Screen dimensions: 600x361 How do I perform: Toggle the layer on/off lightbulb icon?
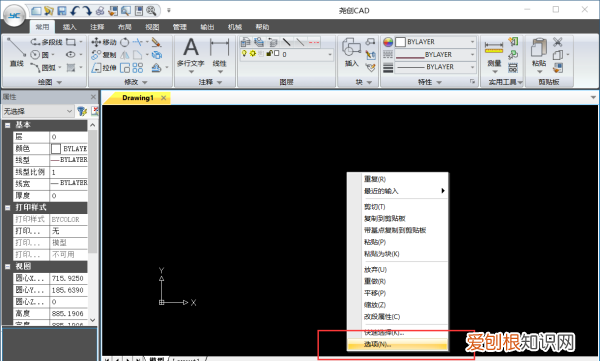pos(244,54)
